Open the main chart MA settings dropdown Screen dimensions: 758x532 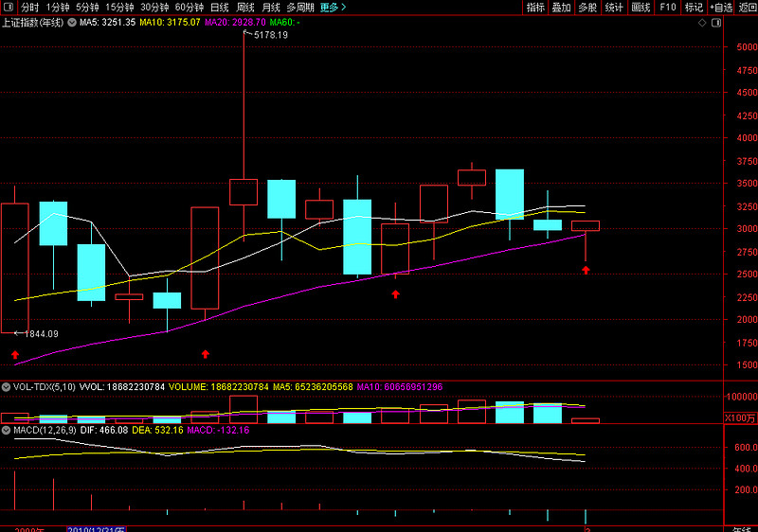72,22
